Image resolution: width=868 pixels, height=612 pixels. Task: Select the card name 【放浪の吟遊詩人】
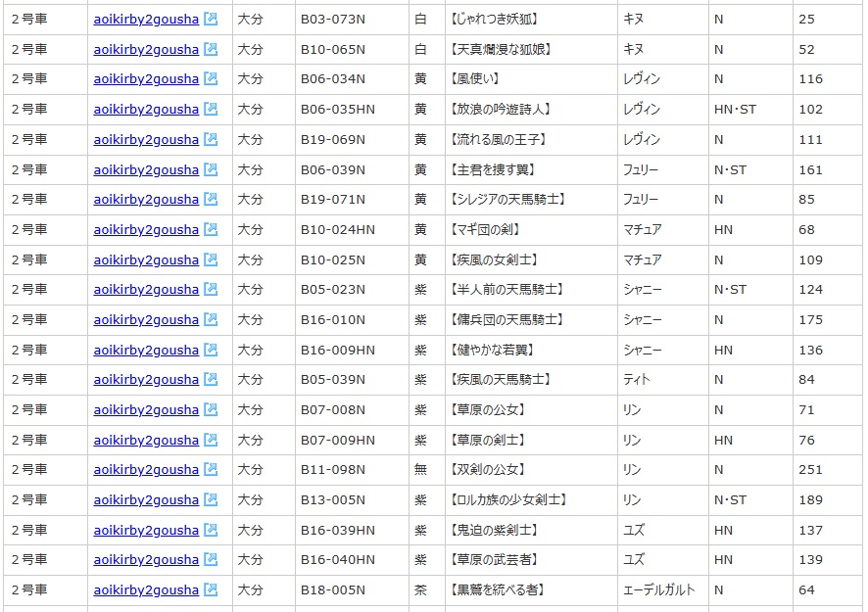pos(502,109)
